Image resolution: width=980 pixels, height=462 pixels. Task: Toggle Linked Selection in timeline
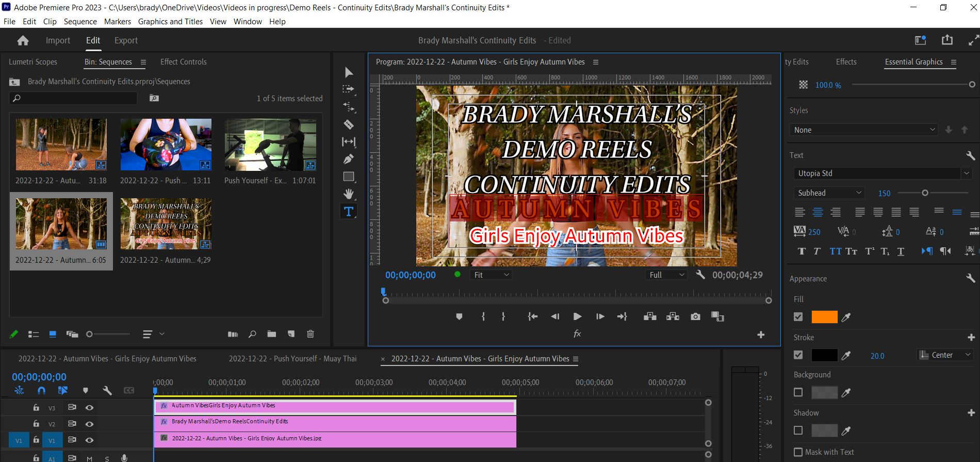coord(63,391)
